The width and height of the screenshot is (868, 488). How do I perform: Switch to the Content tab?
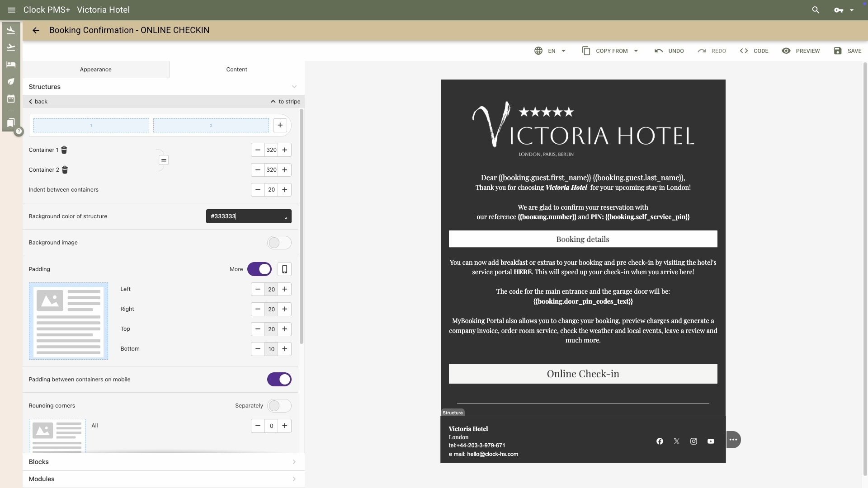pyautogui.click(x=237, y=70)
